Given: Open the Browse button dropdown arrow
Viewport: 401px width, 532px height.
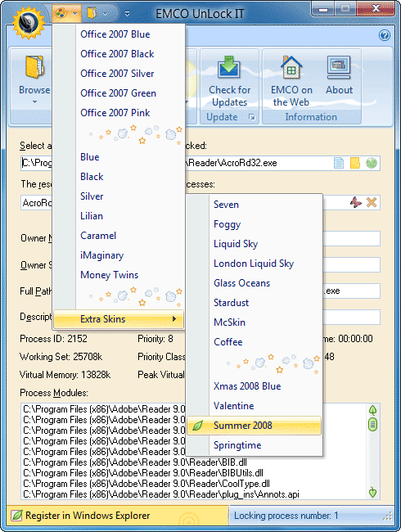Looking at the screenshot, I should (34, 102).
